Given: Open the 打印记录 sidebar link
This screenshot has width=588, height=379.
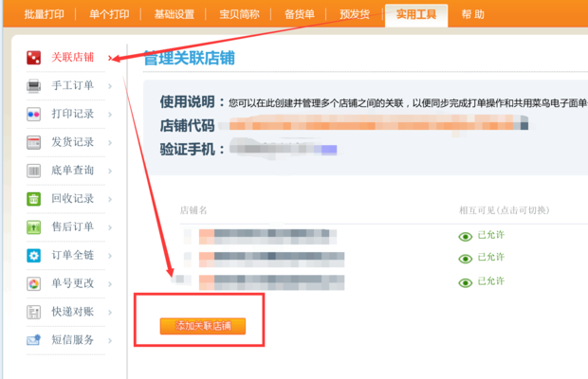Looking at the screenshot, I should click(73, 114).
